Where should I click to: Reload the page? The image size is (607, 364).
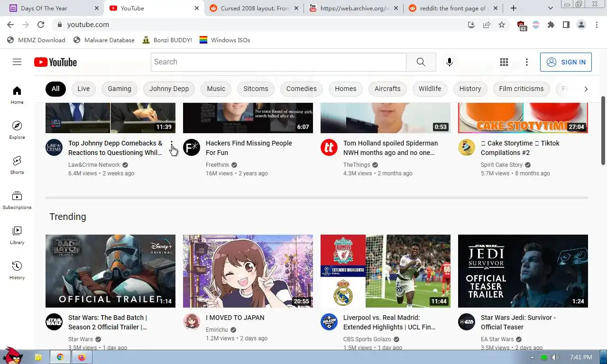tap(41, 25)
